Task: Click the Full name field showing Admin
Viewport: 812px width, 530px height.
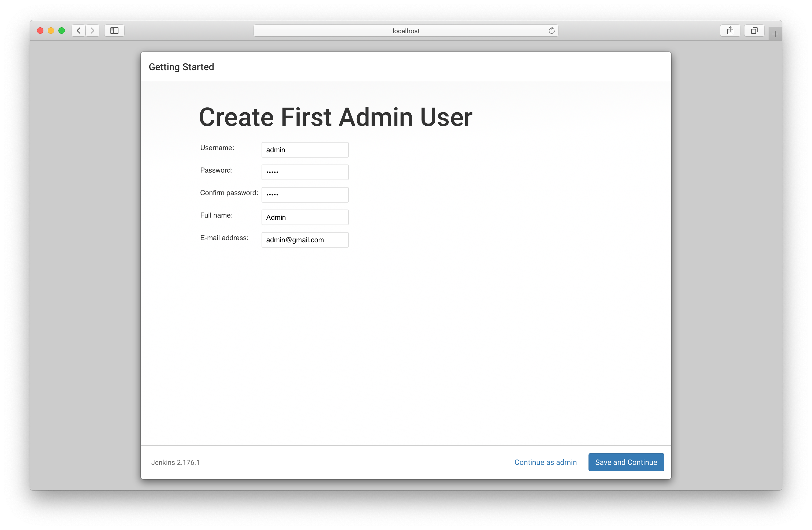Action: [x=305, y=217]
